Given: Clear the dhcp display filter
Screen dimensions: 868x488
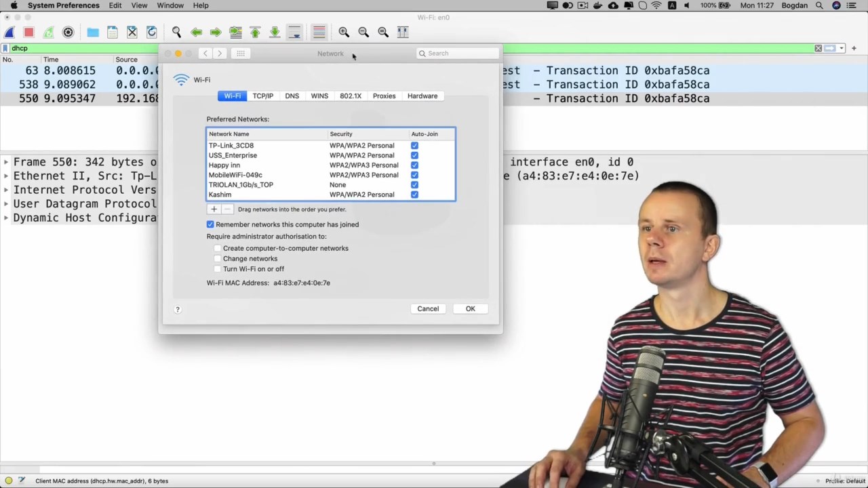Looking at the screenshot, I should point(818,48).
